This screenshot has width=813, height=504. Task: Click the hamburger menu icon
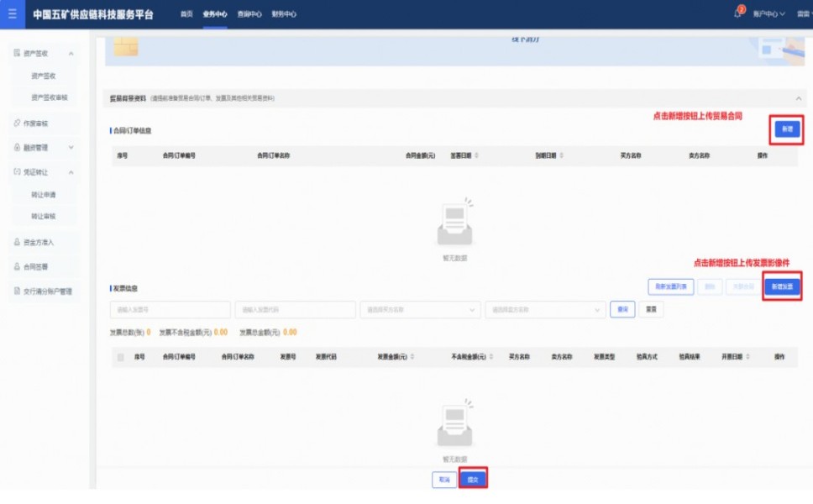pos(12,13)
